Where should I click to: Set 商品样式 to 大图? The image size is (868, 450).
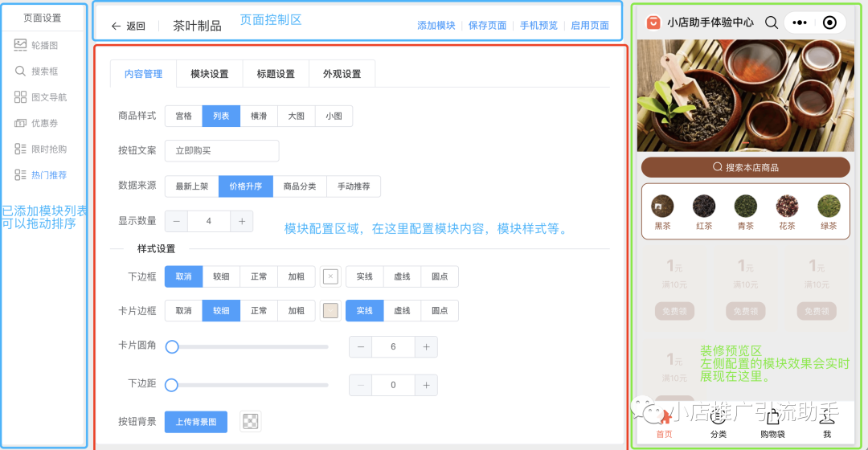click(x=296, y=116)
